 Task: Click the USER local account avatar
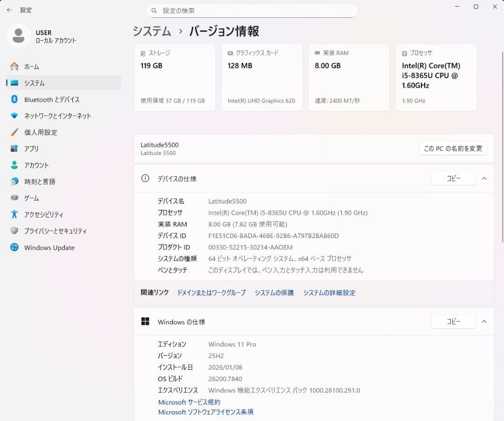pyautogui.click(x=19, y=36)
